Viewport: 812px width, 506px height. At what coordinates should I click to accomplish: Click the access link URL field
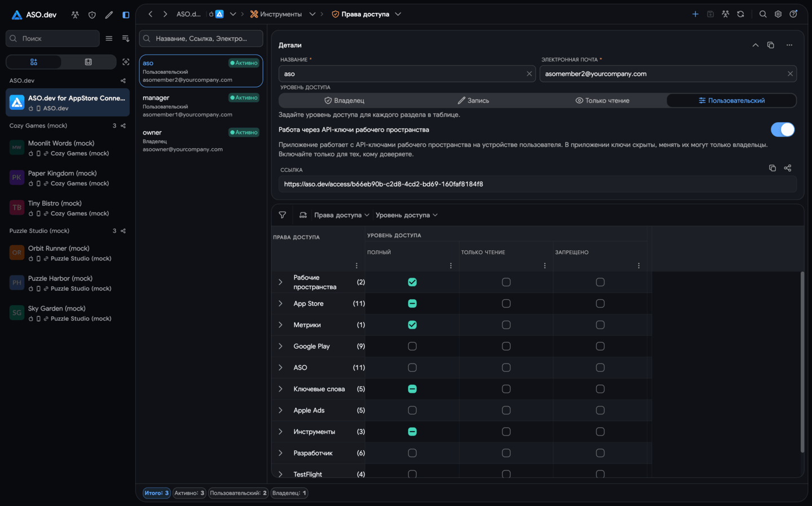(x=537, y=184)
